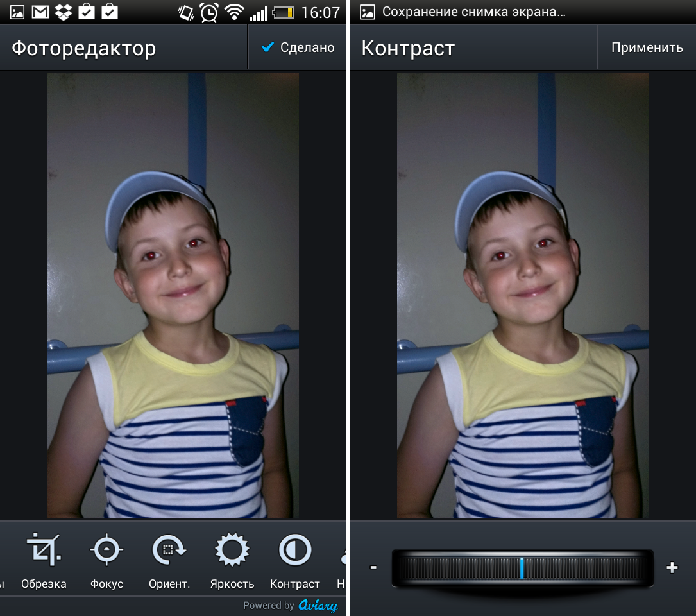The height and width of the screenshot is (616, 696).
Task: Tap the Dropbox status bar icon
Action: click(64, 12)
